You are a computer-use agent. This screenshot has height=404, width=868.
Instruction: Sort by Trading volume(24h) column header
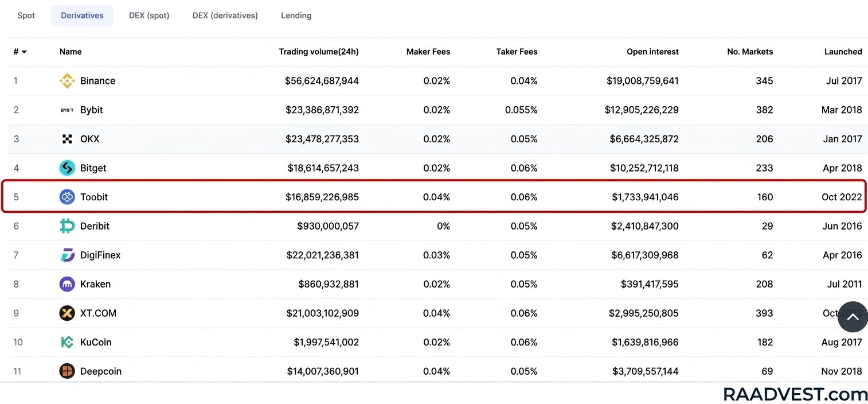click(x=319, y=52)
